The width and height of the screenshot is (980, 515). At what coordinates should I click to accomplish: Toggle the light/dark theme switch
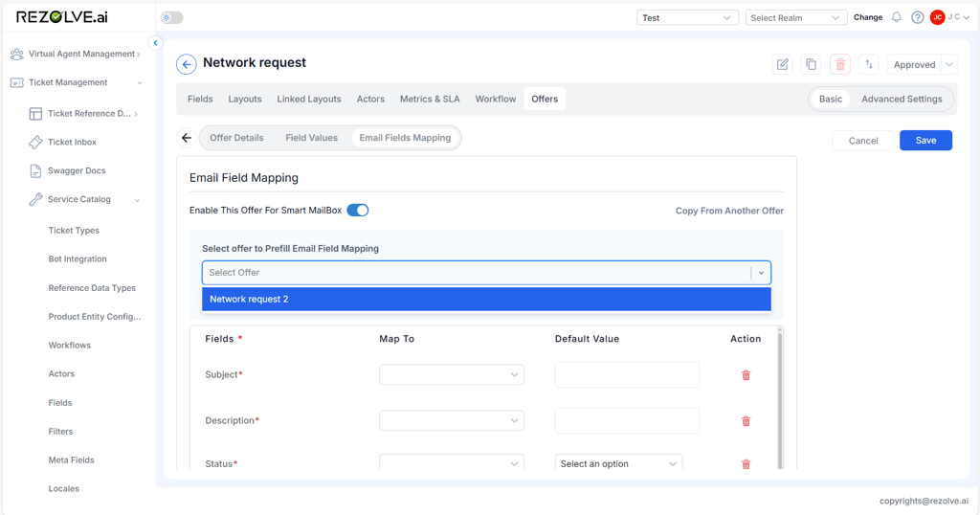point(172,17)
